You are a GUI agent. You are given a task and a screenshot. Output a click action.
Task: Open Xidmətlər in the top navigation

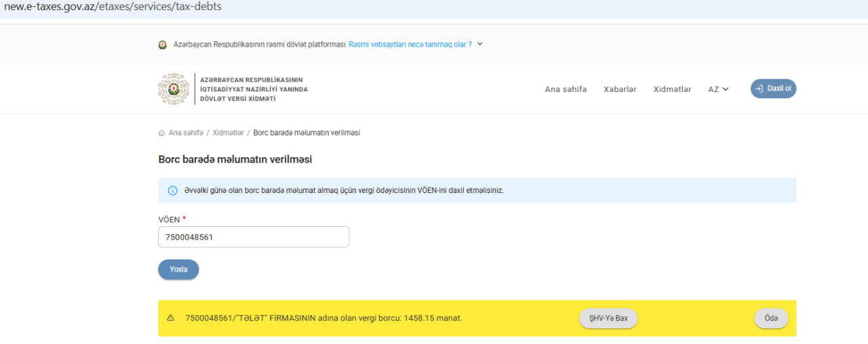672,89
